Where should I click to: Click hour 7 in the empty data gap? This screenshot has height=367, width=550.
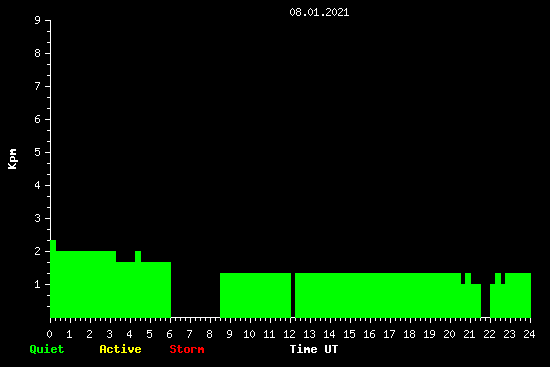[x=190, y=334]
